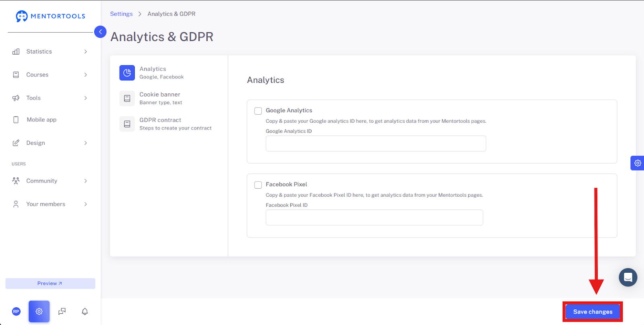The width and height of the screenshot is (644, 325).
Task: Click the Preview button
Action: (x=50, y=284)
